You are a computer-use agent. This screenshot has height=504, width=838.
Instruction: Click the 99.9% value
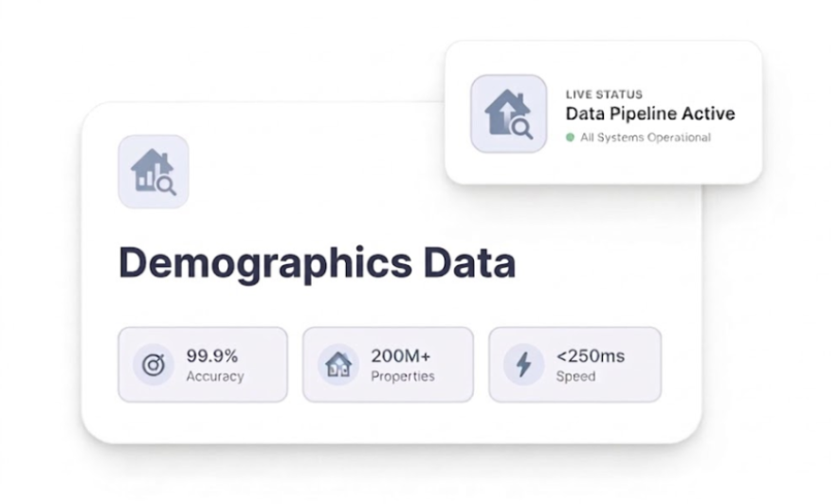(x=212, y=356)
